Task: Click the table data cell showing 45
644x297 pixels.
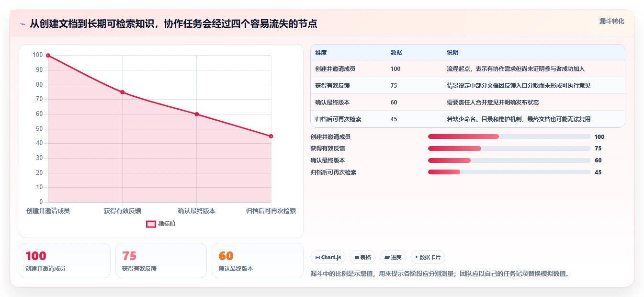Action: coord(394,119)
